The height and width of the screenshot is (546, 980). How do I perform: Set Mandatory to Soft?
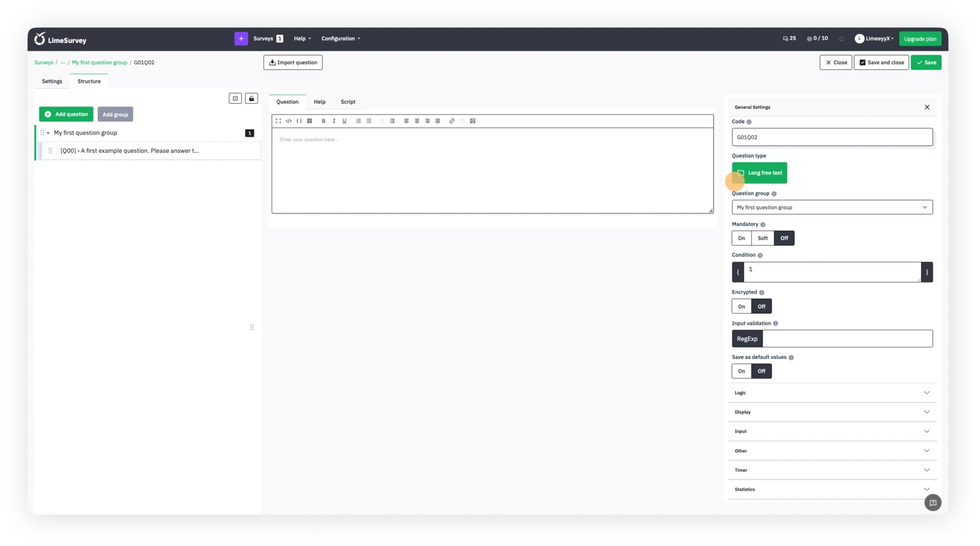tap(762, 238)
